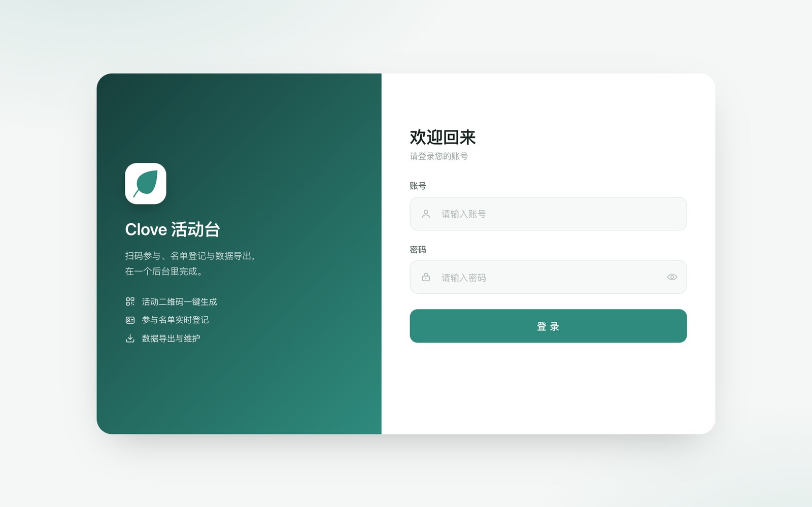
Task: Click the QR code icon beside 活动二维码一键生成
Action: [130, 301]
